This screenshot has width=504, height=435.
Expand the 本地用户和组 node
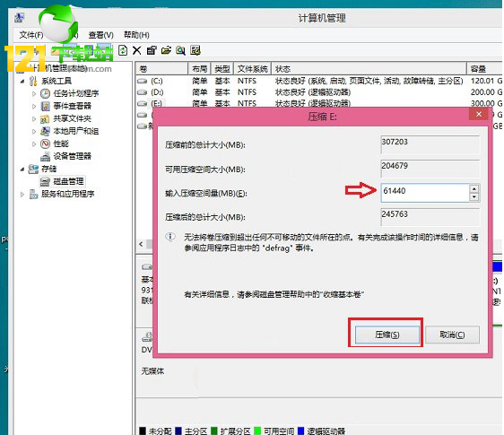[x=34, y=131]
